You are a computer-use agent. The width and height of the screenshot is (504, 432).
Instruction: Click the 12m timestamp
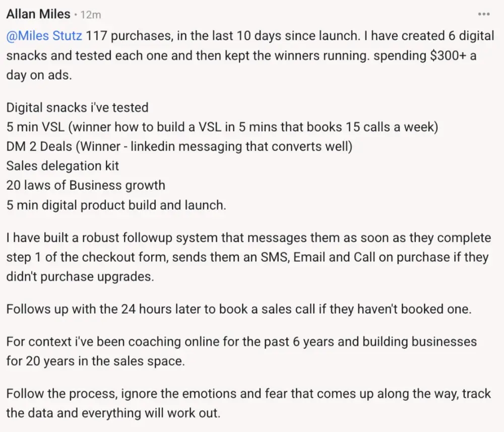(x=91, y=15)
